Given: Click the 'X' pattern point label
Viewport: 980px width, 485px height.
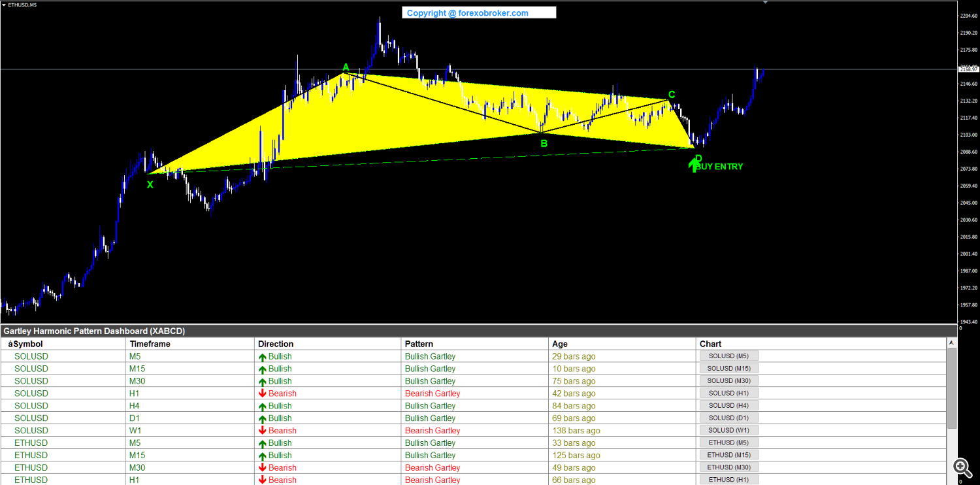Looking at the screenshot, I should (150, 185).
